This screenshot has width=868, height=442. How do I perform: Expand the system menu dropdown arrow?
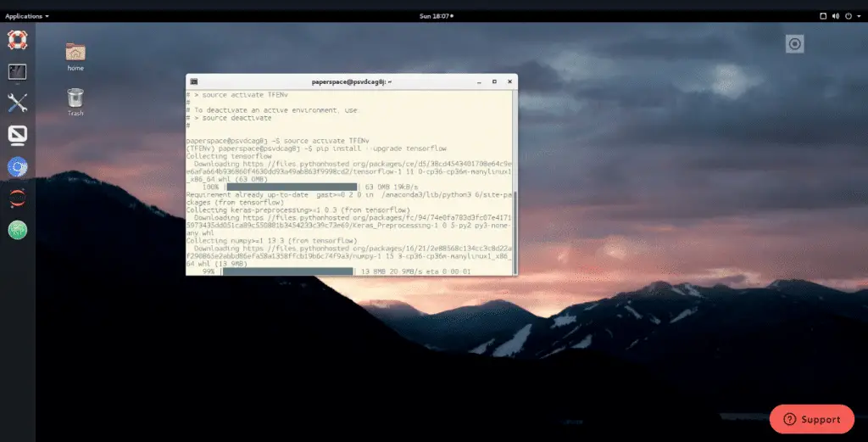tap(859, 16)
